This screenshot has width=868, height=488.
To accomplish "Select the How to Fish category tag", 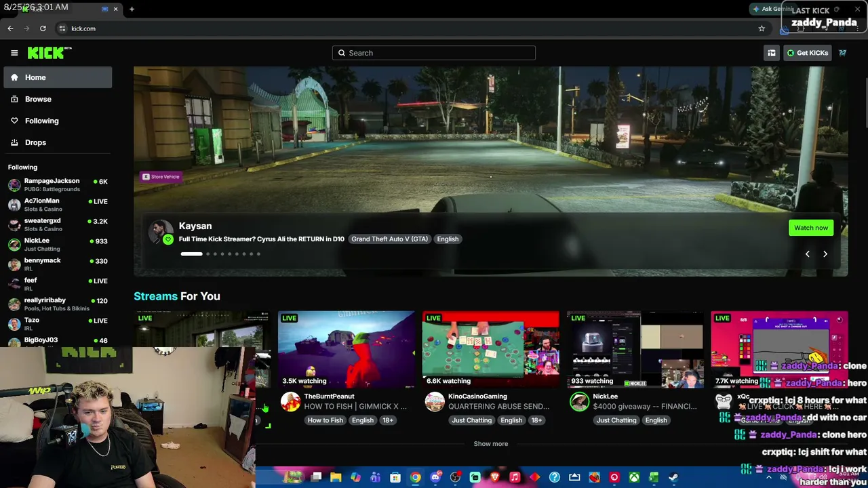I will point(325,420).
